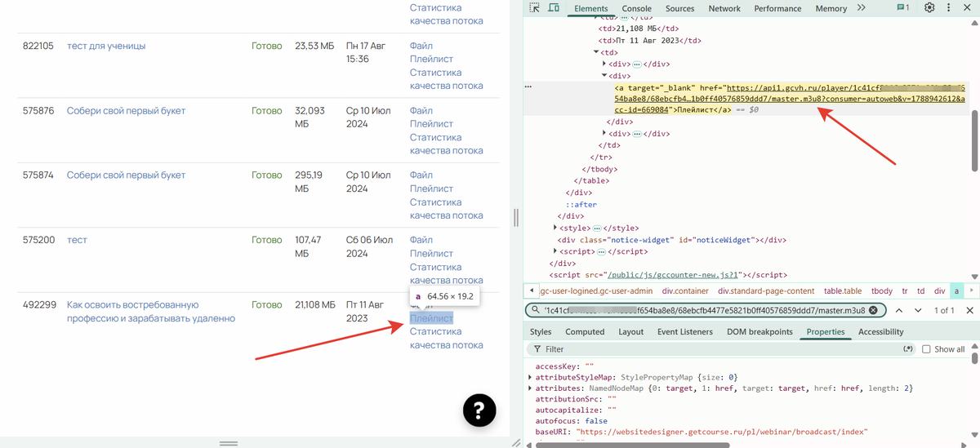This screenshot has height=448, width=980.
Task: Open the Event Listeners pane tab
Action: (685, 332)
